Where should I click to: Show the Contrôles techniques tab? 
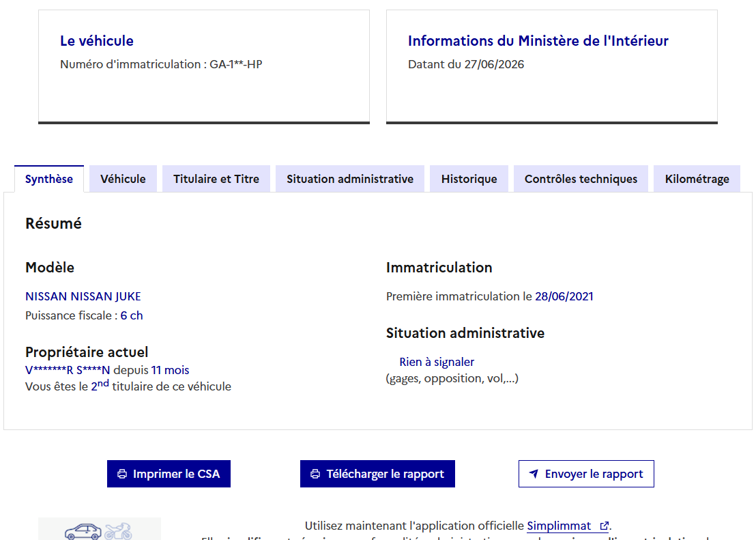click(x=581, y=179)
